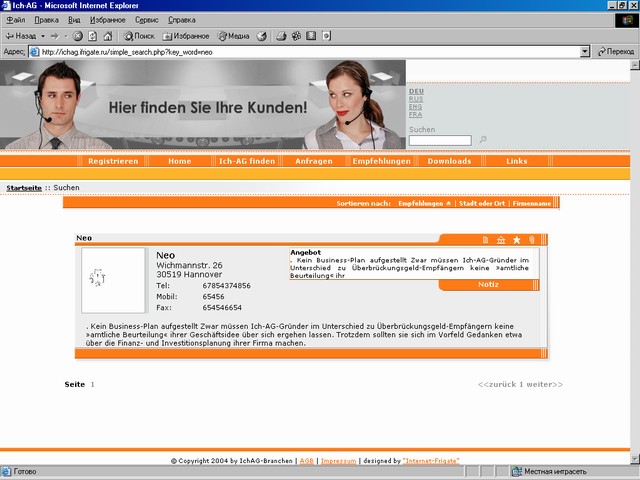Click the document icon in Neo card header
This screenshot has height=480, width=640.
coord(485,240)
